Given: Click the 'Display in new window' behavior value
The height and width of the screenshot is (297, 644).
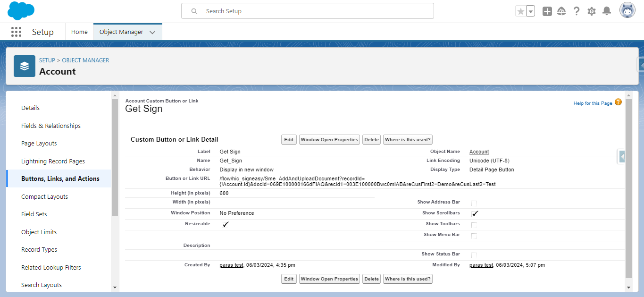Looking at the screenshot, I should tap(247, 170).
